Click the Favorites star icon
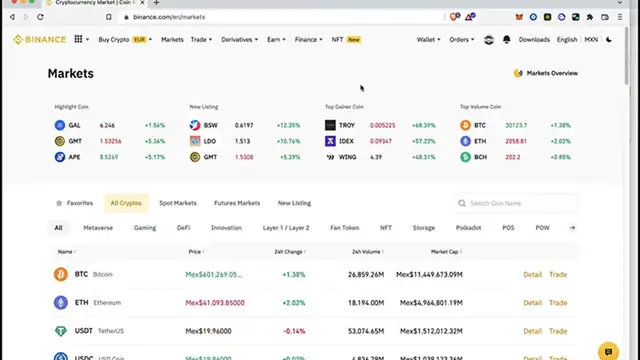Viewport: 640px width, 360px height. (x=59, y=203)
